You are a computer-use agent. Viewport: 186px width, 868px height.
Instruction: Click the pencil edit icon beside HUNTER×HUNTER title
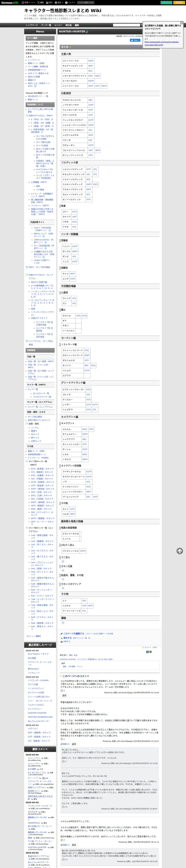click(87, 32)
